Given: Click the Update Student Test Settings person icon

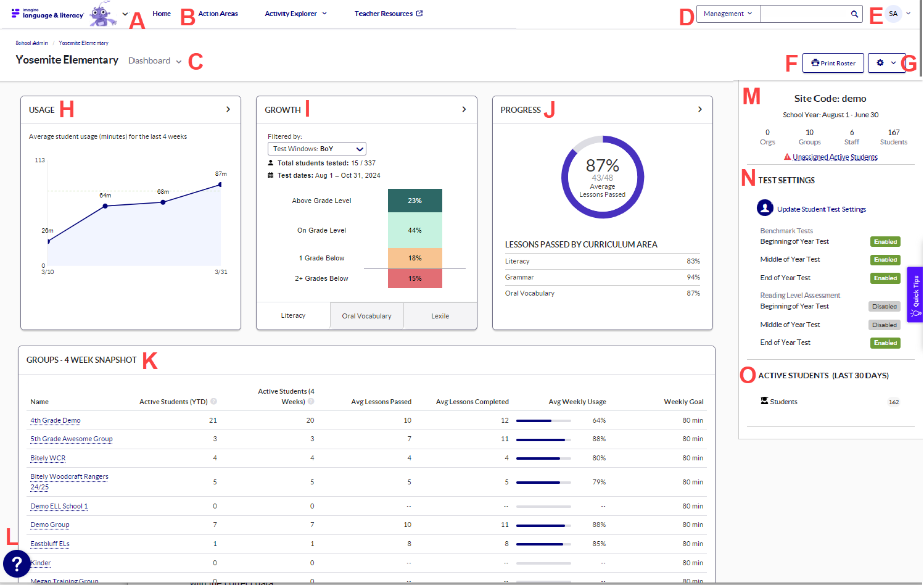Looking at the screenshot, I should (x=765, y=208).
